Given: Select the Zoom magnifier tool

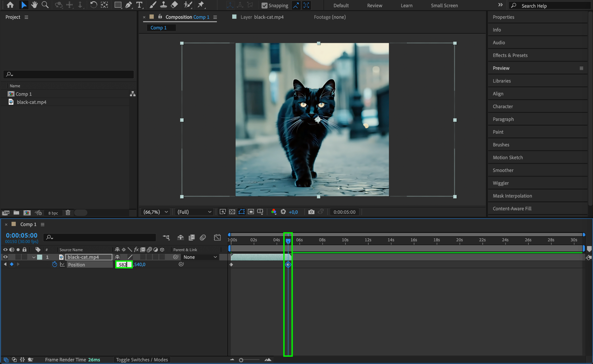Looking at the screenshot, I should click(x=45, y=5).
